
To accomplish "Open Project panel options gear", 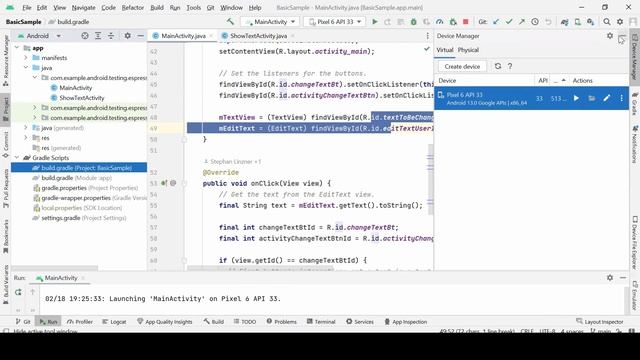I will pyautogui.click(x=127, y=36).
